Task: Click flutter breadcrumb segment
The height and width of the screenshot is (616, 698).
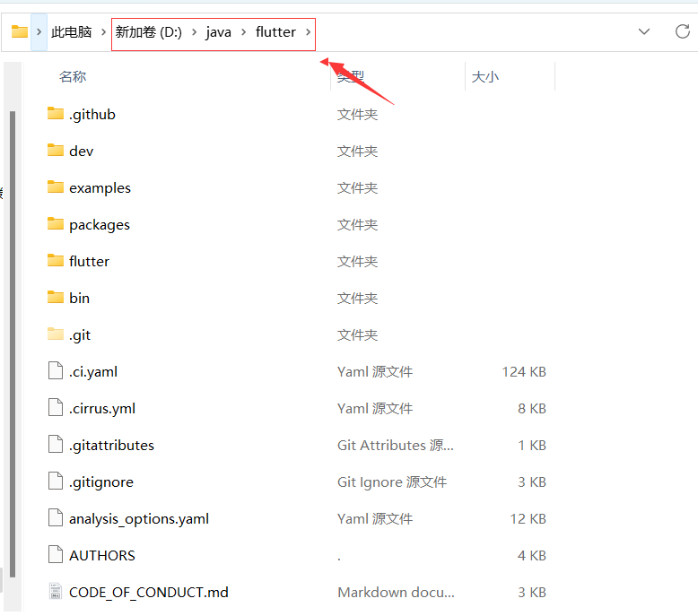Action: (x=275, y=32)
